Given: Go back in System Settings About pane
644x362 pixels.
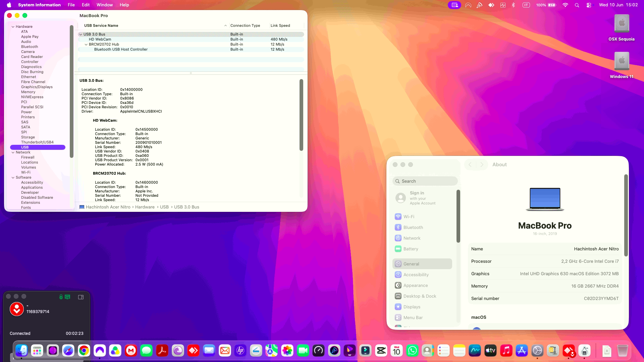Looking at the screenshot, I should [x=470, y=165].
